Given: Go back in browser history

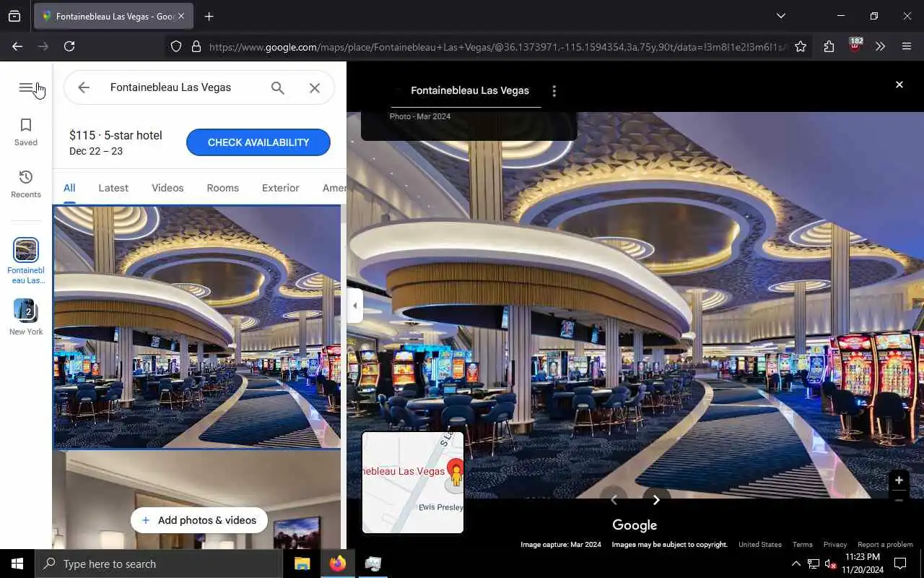Looking at the screenshot, I should point(17,46).
